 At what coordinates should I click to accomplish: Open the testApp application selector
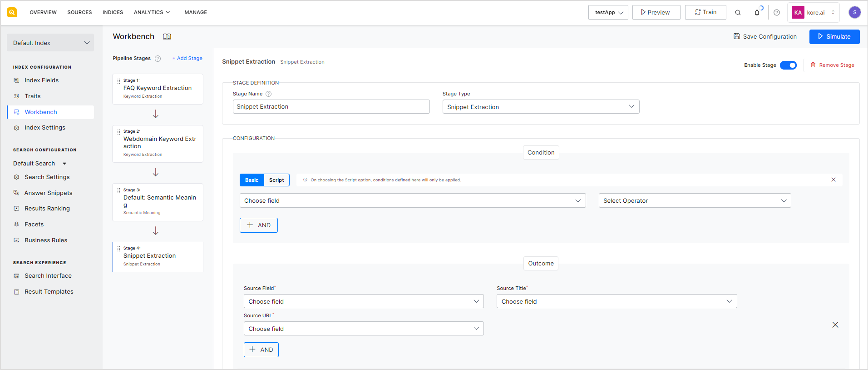tap(608, 13)
